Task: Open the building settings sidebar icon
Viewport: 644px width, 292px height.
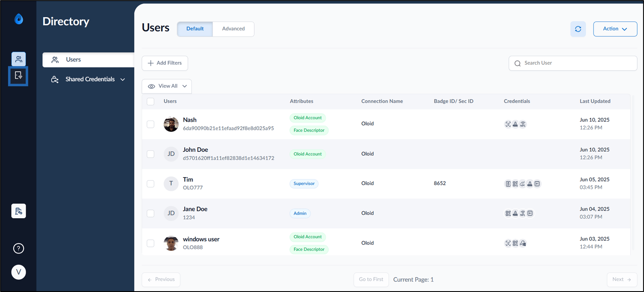Action: click(x=18, y=211)
